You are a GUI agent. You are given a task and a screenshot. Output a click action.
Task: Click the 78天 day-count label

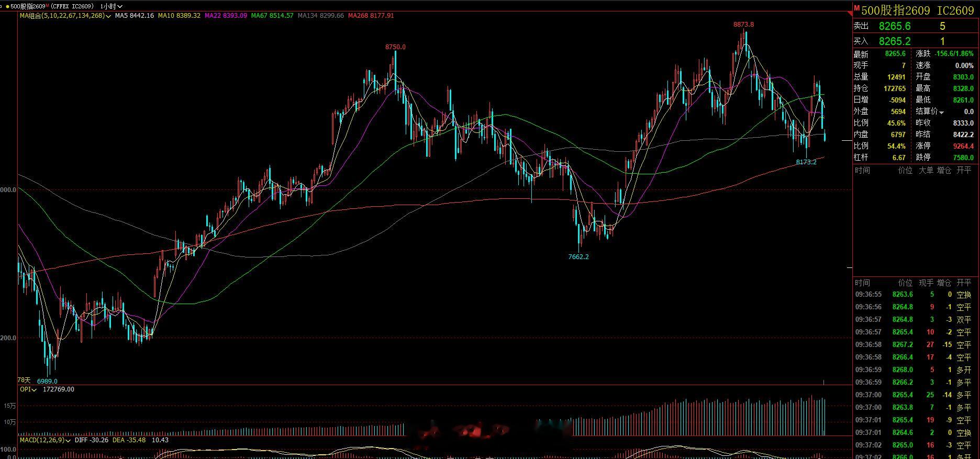[x=25, y=380]
